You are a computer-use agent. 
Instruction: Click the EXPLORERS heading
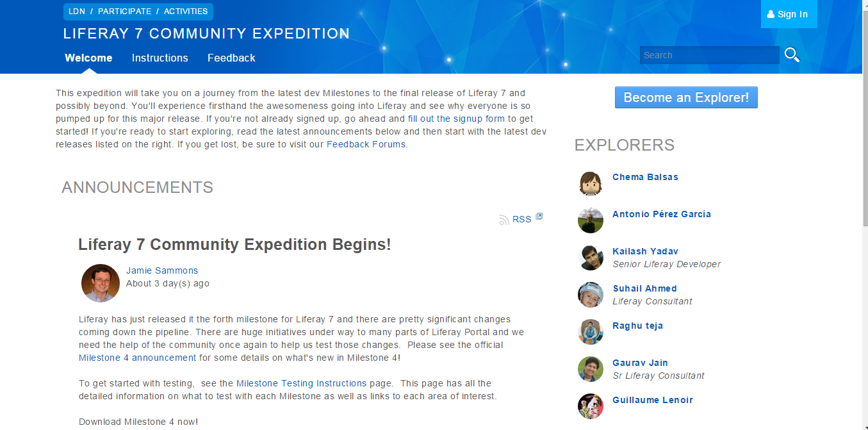click(625, 145)
